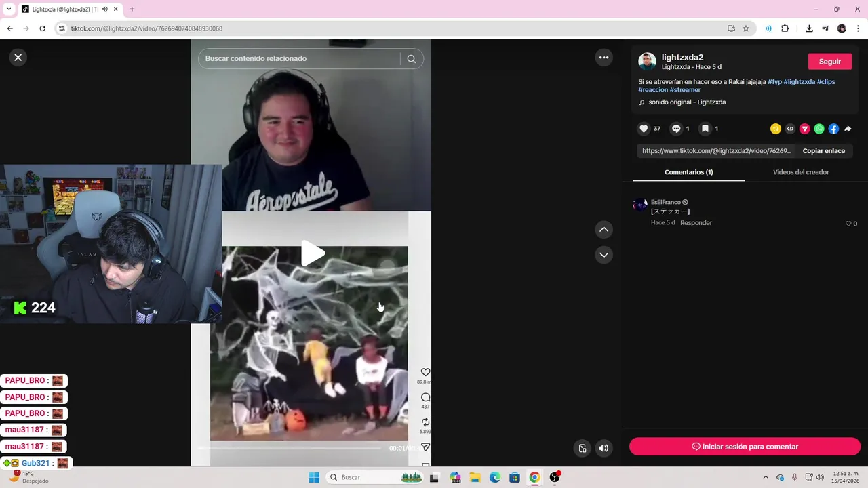Open EsElFranco commenter profile name
868x488 pixels.
coord(665,202)
